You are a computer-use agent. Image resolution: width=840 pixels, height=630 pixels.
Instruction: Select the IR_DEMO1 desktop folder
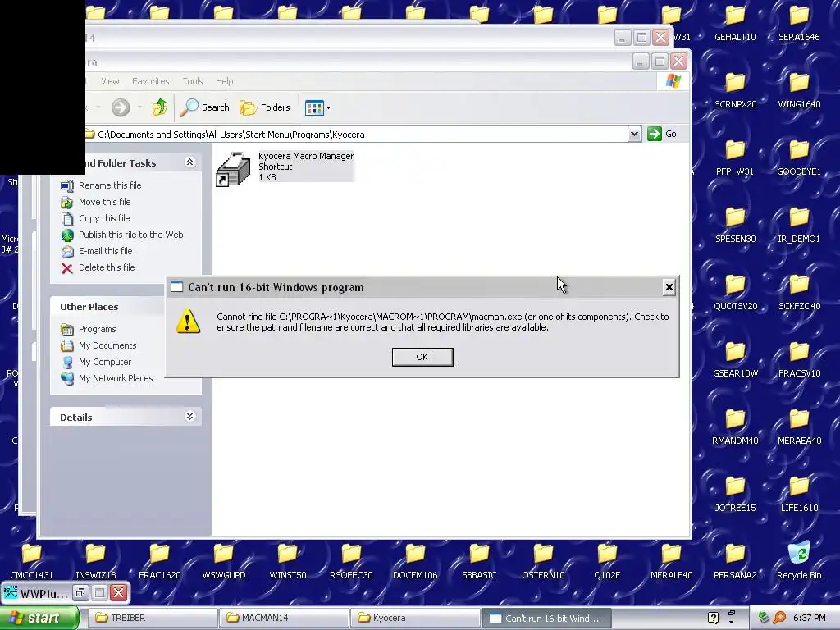click(799, 225)
